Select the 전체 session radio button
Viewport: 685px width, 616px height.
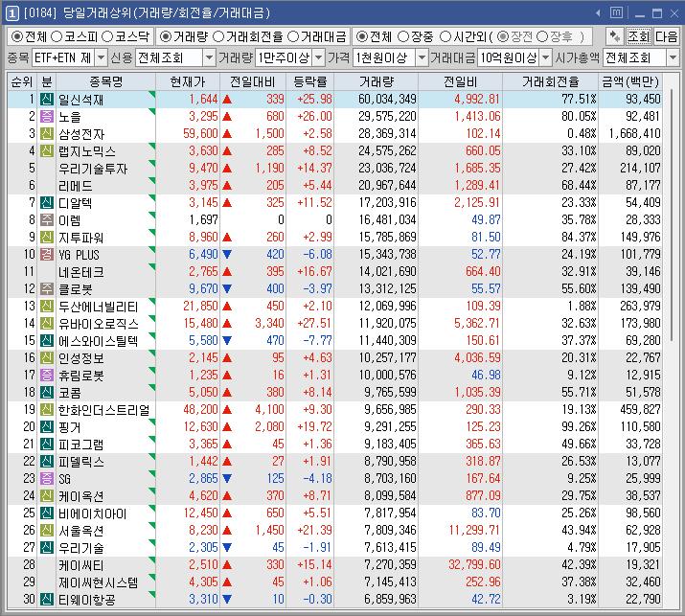coord(361,36)
